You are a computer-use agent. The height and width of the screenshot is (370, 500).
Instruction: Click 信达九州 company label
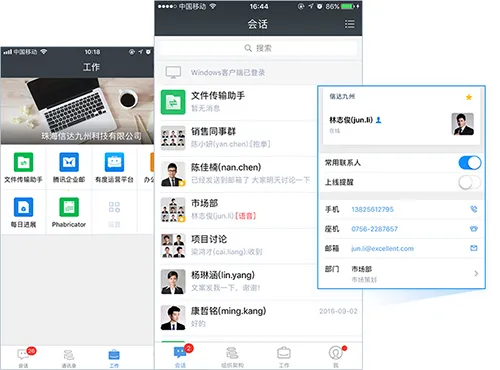[x=342, y=96]
